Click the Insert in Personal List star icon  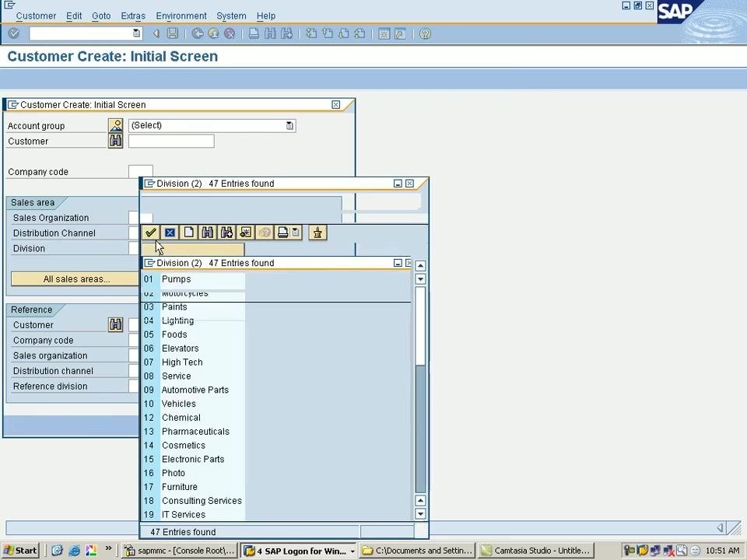245,233
